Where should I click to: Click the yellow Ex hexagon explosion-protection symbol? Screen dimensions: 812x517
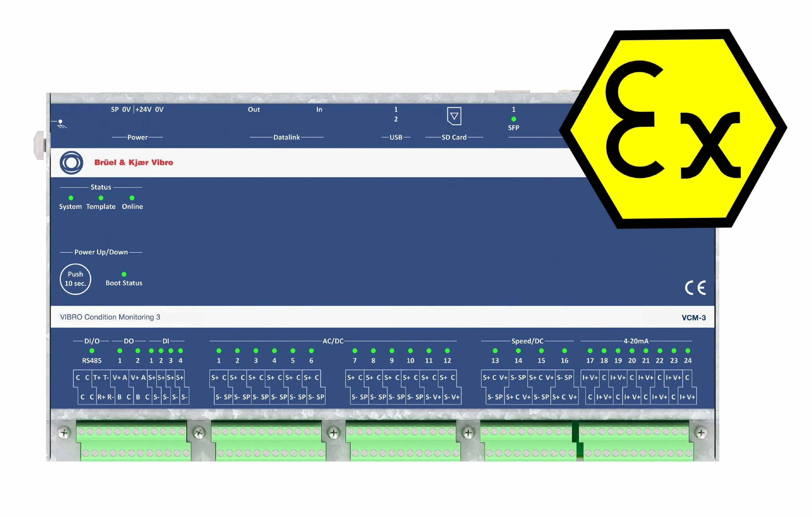(x=673, y=128)
